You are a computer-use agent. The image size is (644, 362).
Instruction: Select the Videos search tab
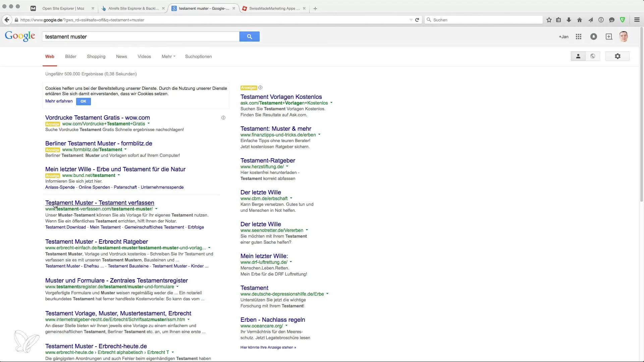pyautogui.click(x=144, y=57)
